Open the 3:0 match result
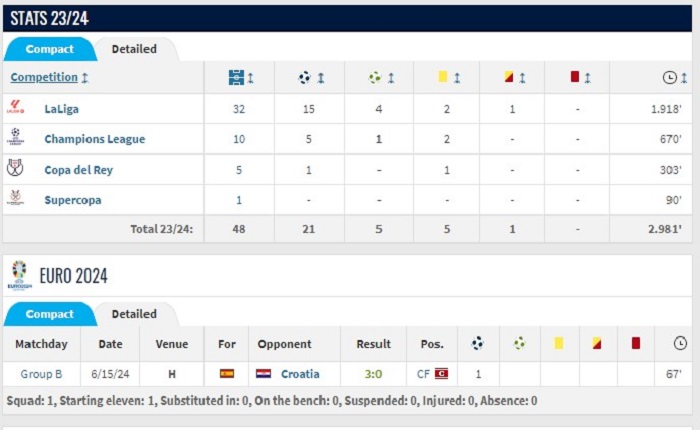This screenshot has width=700, height=430. tap(373, 374)
